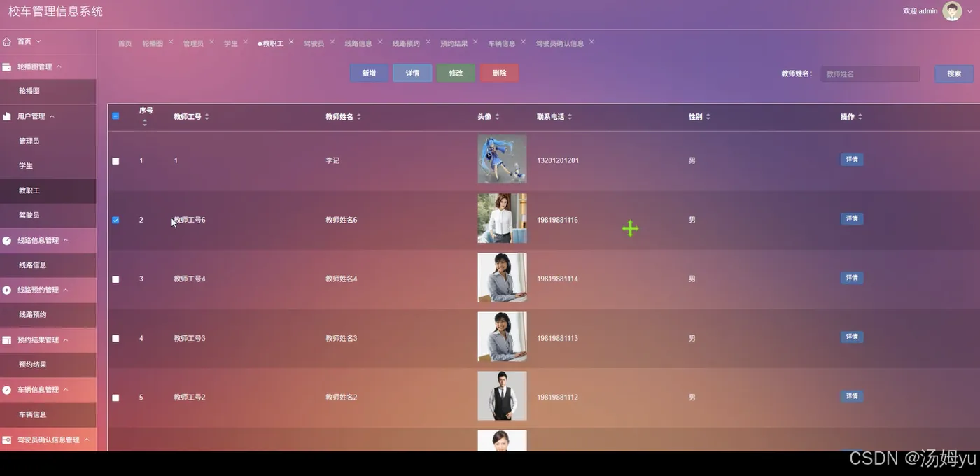This screenshot has width=980, height=476.
Task: Check the checkbox for 教师姓名3 row
Action: (115, 338)
